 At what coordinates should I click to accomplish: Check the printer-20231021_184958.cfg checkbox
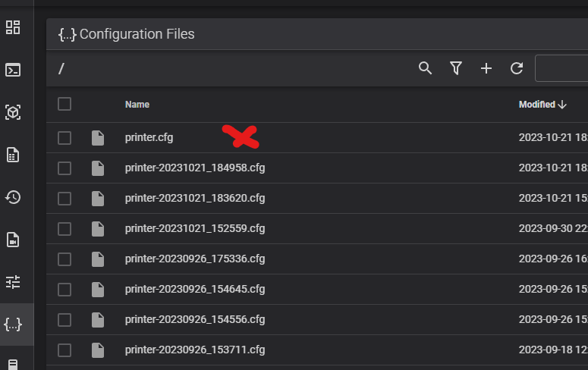click(x=64, y=168)
